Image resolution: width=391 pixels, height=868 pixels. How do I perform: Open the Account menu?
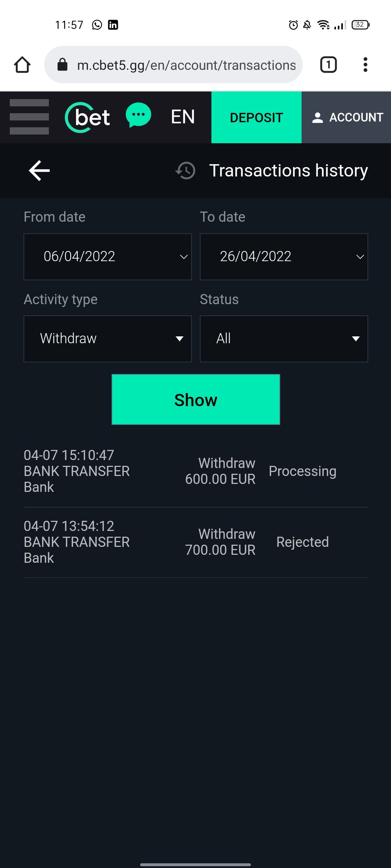pos(346,118)
